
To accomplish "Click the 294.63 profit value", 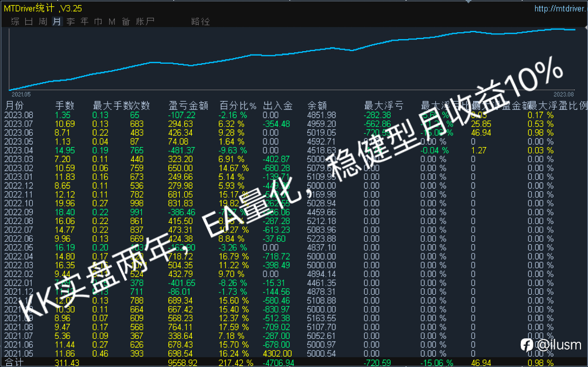I will pos(180,124).
